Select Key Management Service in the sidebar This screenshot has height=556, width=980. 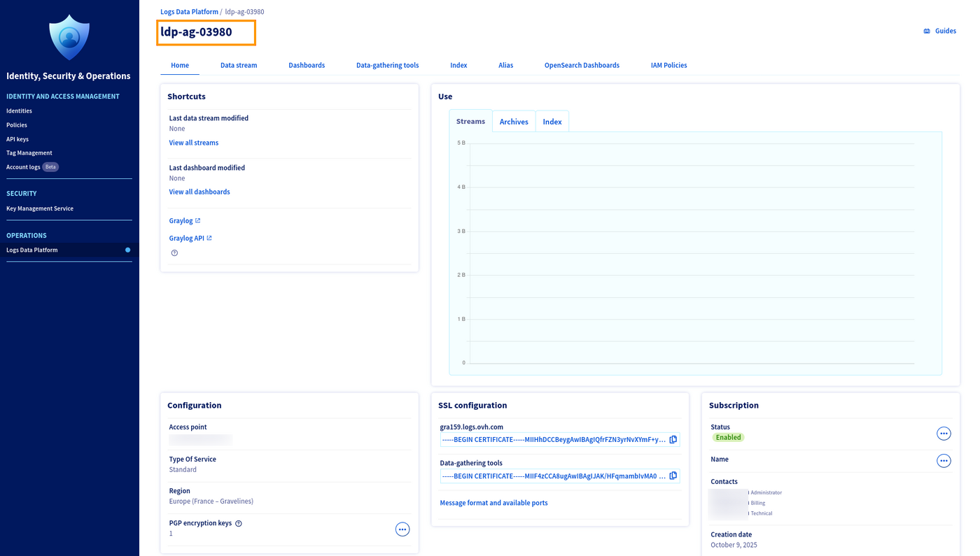pos(40,207)
